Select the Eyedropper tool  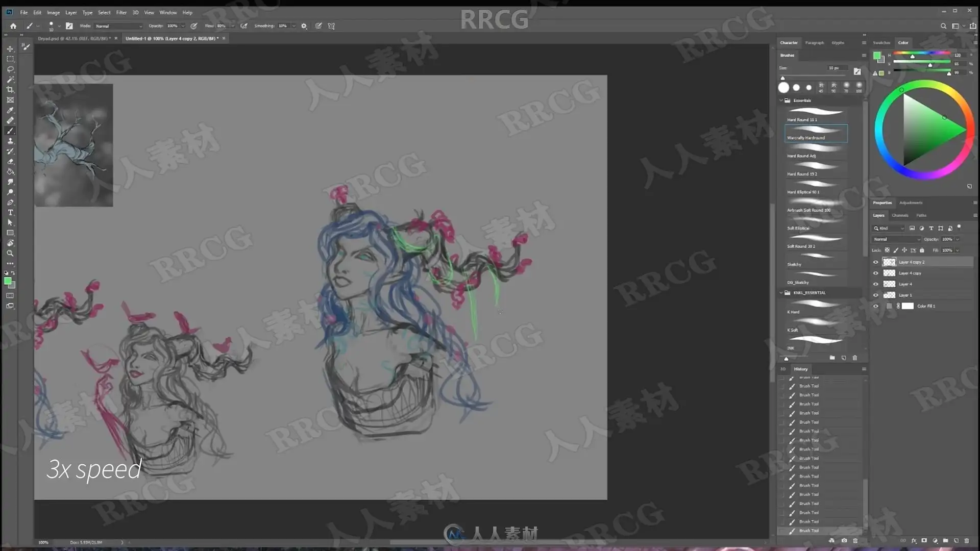click(x=10, y=110)
